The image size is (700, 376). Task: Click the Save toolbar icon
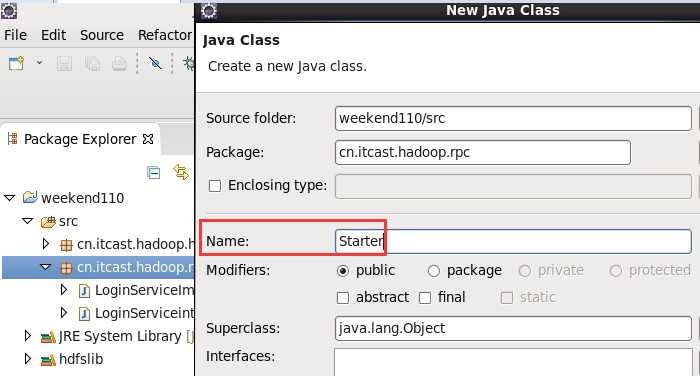(x=64, y=64)
